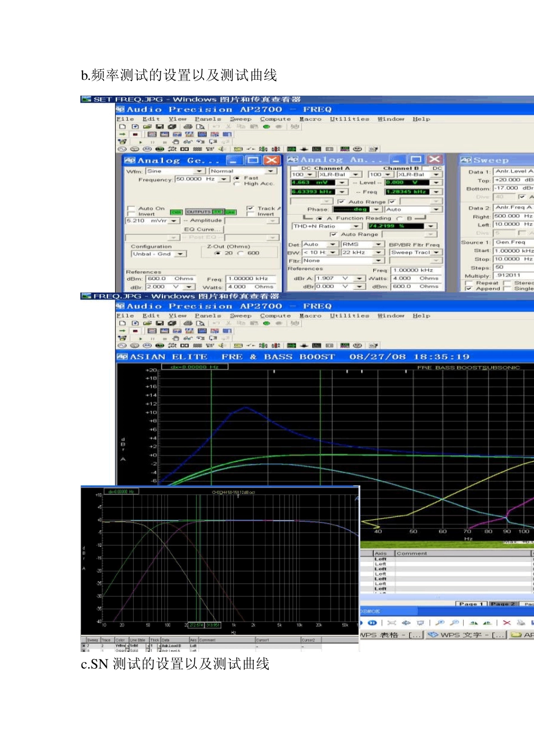
Task: Expand the THD+N Ratio function dropdown
Action: click(x=356, y=226)
